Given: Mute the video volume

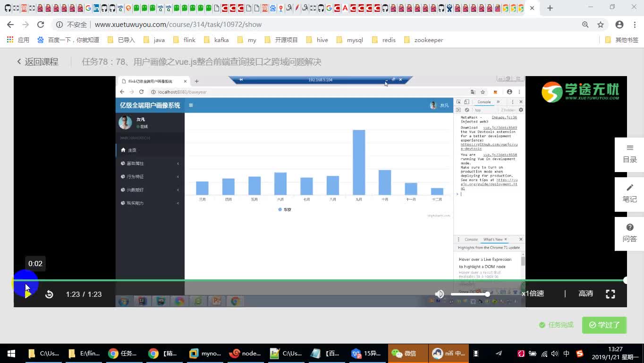Looking at the screenshot, I should [x=439, y=294].
